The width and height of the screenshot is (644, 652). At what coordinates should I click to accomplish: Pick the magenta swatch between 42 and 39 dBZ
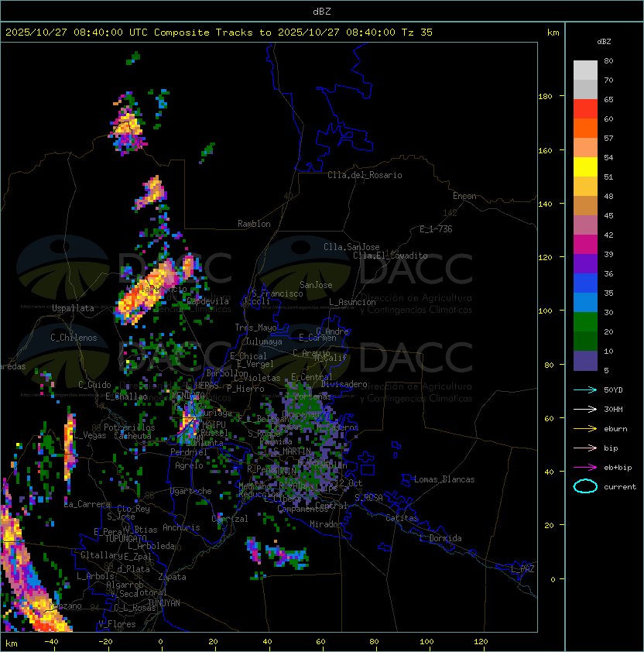[585, 245]
